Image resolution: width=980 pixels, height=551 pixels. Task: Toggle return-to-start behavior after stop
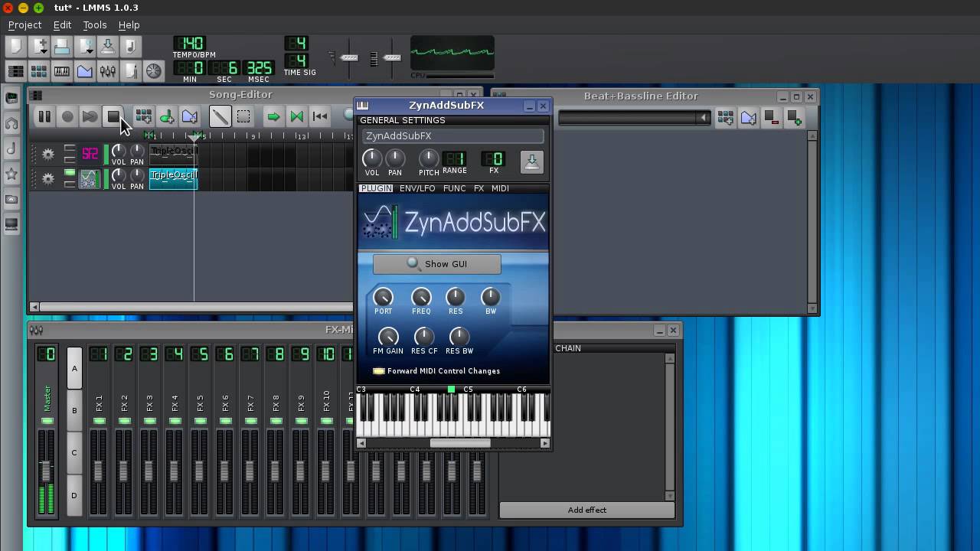coord(319,116)
